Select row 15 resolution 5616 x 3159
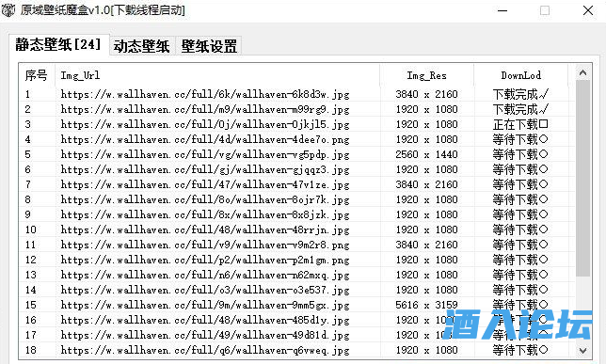The width and height of the screenshot is (606, 364). click(x=426, y=306)
